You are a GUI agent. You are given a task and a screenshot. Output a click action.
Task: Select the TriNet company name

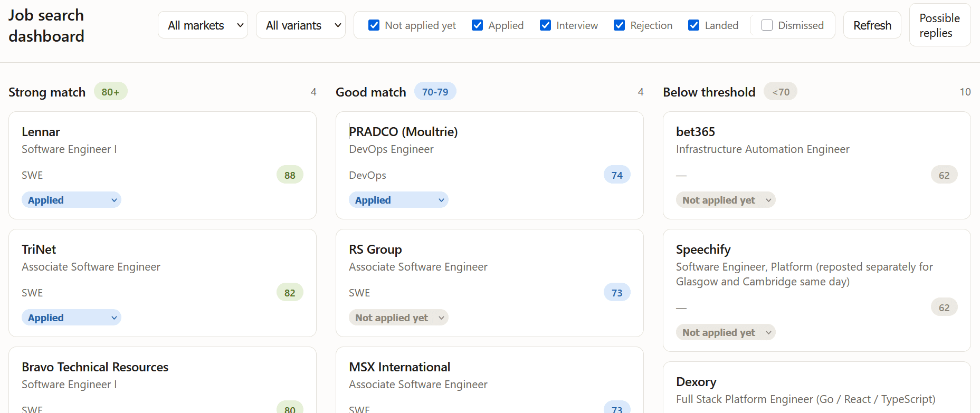pos(39,249)
